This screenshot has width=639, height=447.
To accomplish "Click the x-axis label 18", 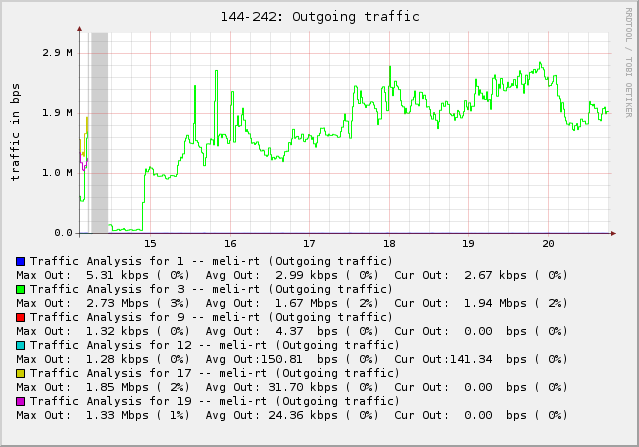I will click(389, 243).
